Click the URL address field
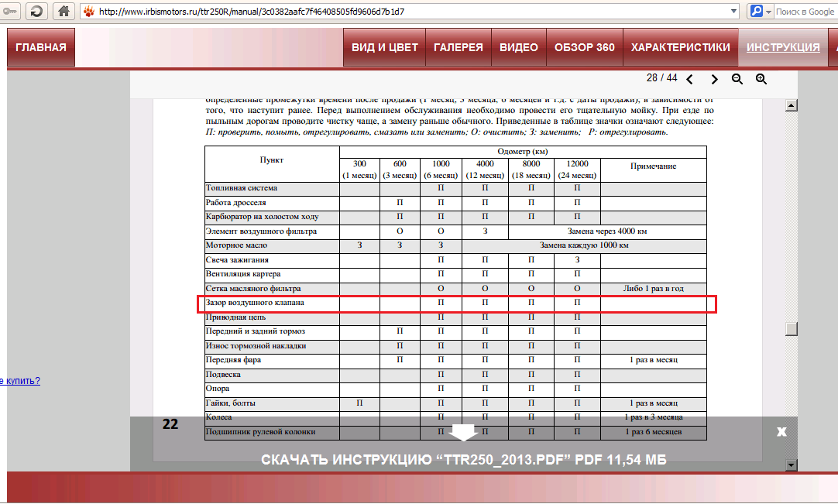The image size is (838, 504). (411, 11)
